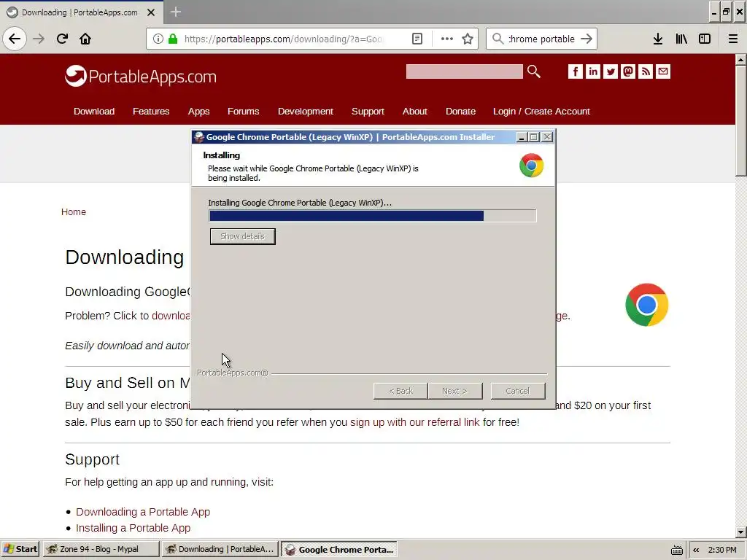Click the browser forward arrow

click(39, 39)
